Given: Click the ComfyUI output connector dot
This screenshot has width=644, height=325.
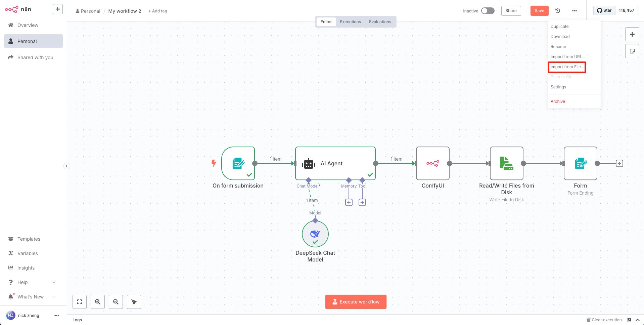Looking at the screenshot, I should pos(450,163).
